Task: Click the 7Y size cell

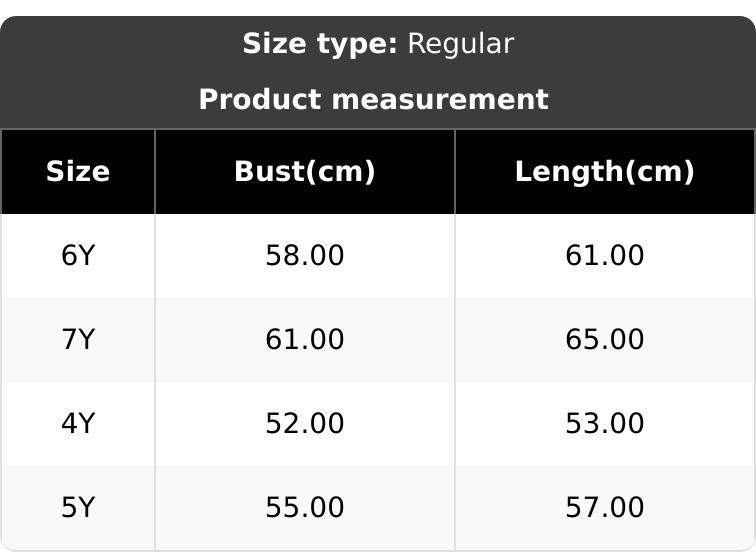Action: tap(78, 340)
